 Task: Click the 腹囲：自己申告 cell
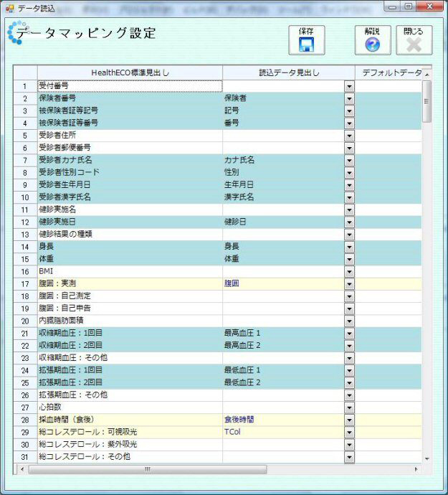click(130, 308)
